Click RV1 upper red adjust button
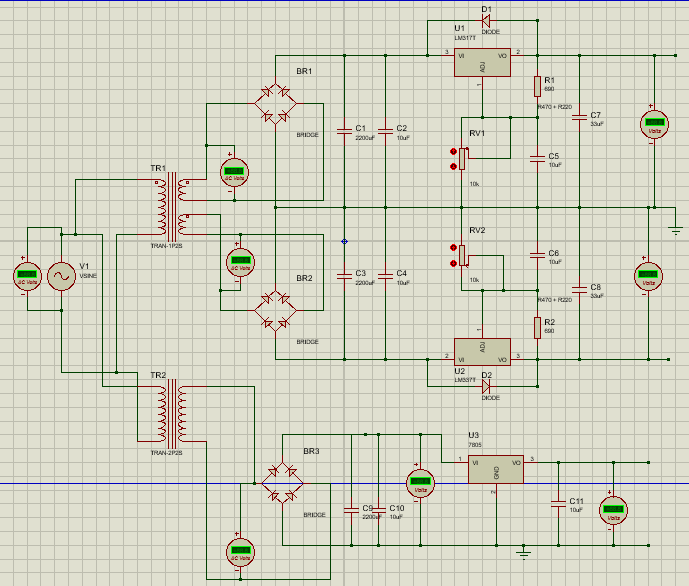 click(x=453, y=152)
